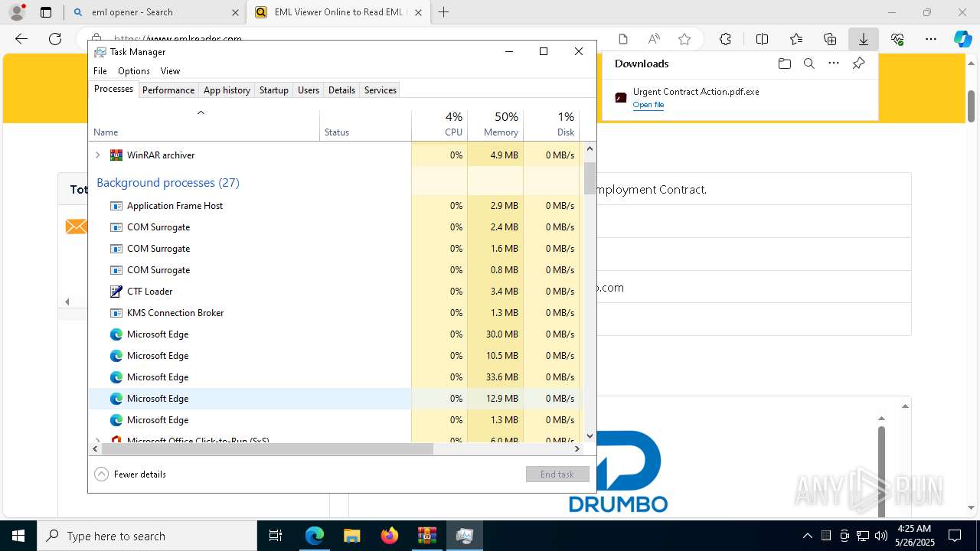This screenshot has height=551, width=980.
Task: Select Microsoft Edge process using 33.6 MB
Action: (335, 377)
